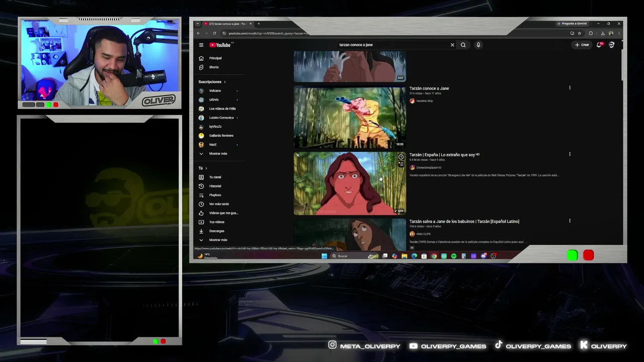Open Playlists in the sidebar

click(x=220, y=195)
